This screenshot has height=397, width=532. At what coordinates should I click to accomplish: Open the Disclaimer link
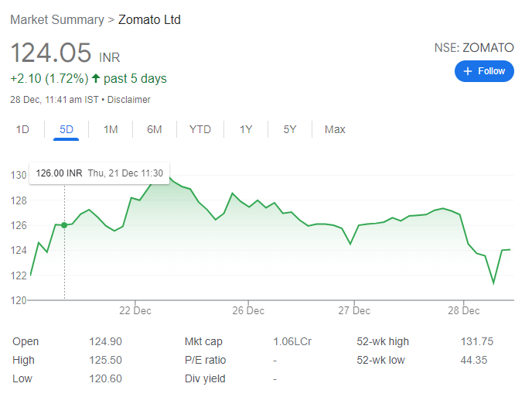[x=128, y=100]
